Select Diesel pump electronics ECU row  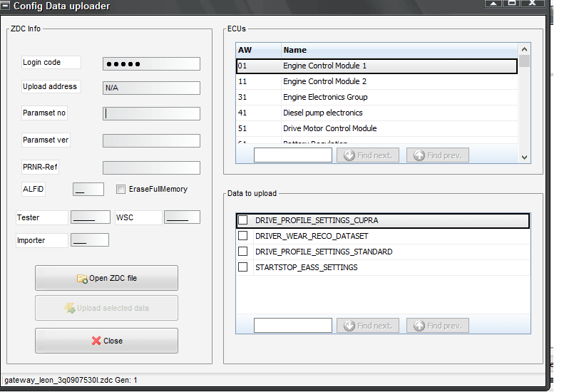pos(322,113)
